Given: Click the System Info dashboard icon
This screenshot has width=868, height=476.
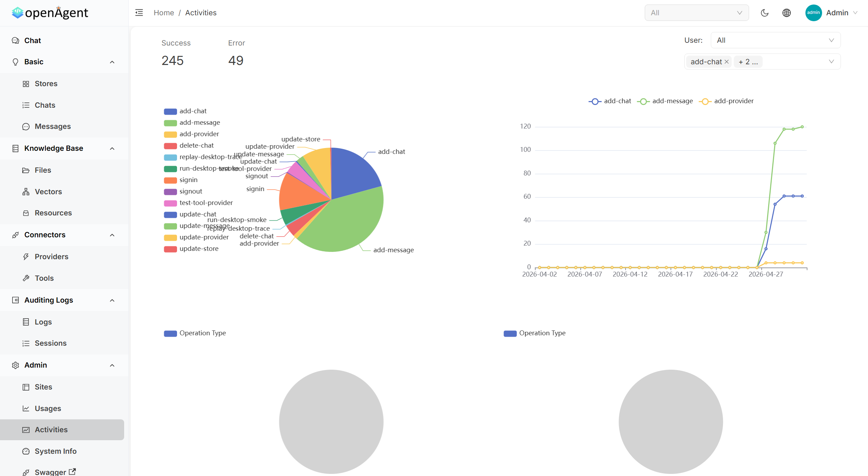Looking at the screenshot, I should tap(26, 451).
